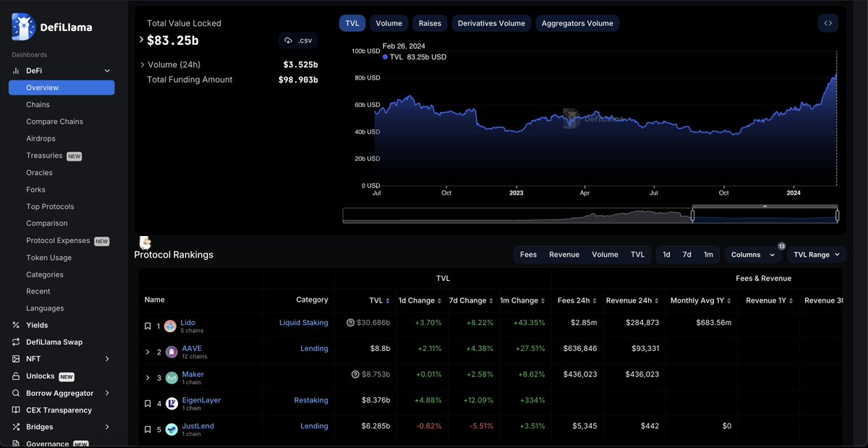This screenshot has width=868, height=448.
Task: Expand the NFT sidebar section
Action: 107,359
